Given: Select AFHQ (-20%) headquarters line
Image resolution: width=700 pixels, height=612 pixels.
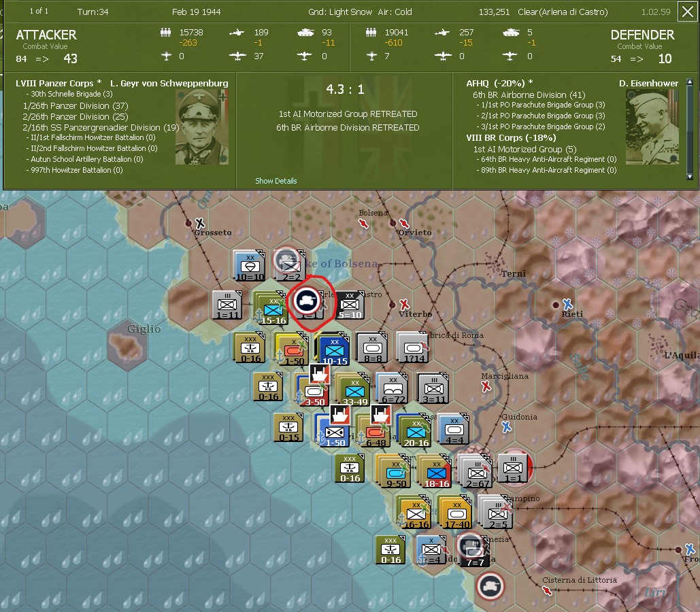Looking at the screenshot, I should 499,83.
